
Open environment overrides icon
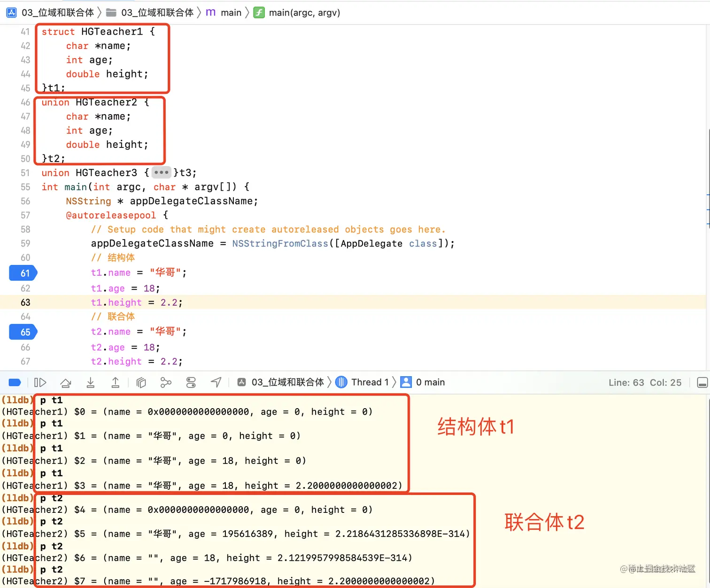point(191,382)
